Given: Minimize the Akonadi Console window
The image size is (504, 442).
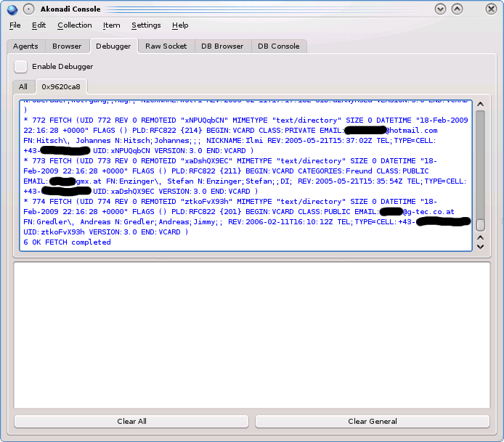Looking at the screenshot, I should [x=441, y=9].
